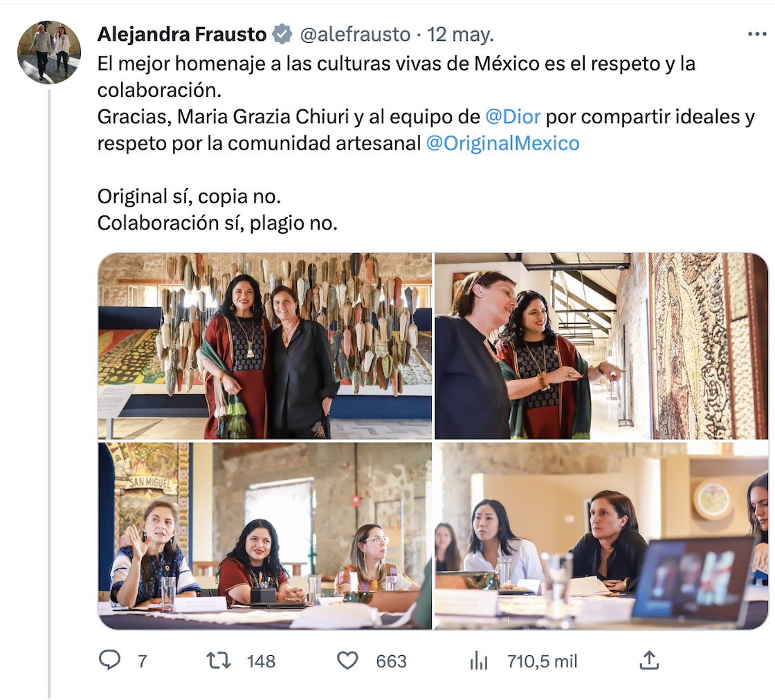Viewport: 775px width, 700px height.
Task: Click the reply speech bubble icon
Action: click(x=109, y=661)
